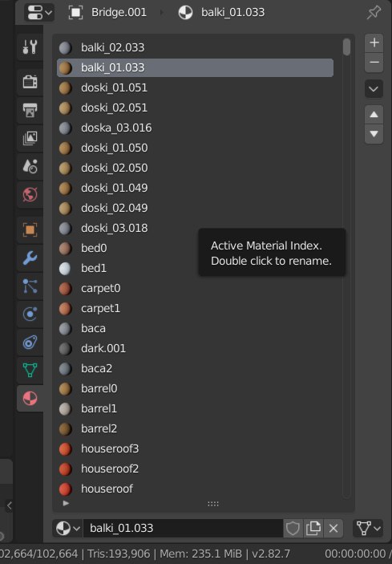Viewport: 392px width, 564px height.
Task: Select the houseroof material slot
Action: coord(195,489)
